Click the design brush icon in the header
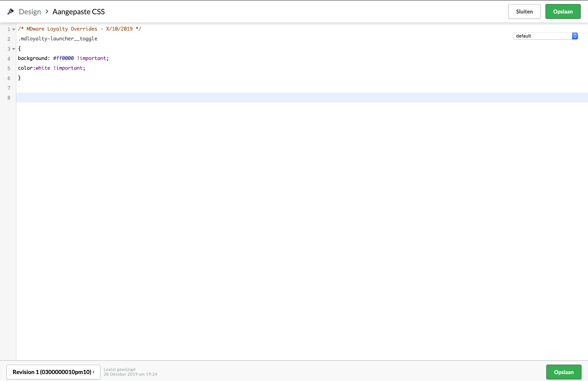 pyautogui.click(x=10, y=11)
